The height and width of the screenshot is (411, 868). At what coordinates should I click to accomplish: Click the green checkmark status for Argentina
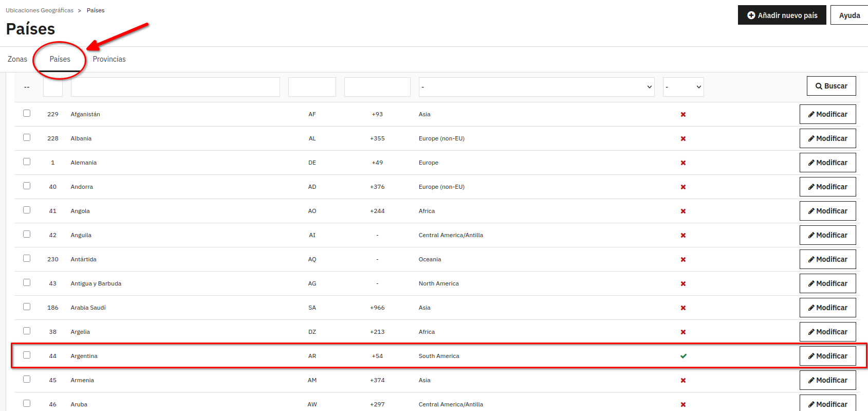(x=683, y=356)
